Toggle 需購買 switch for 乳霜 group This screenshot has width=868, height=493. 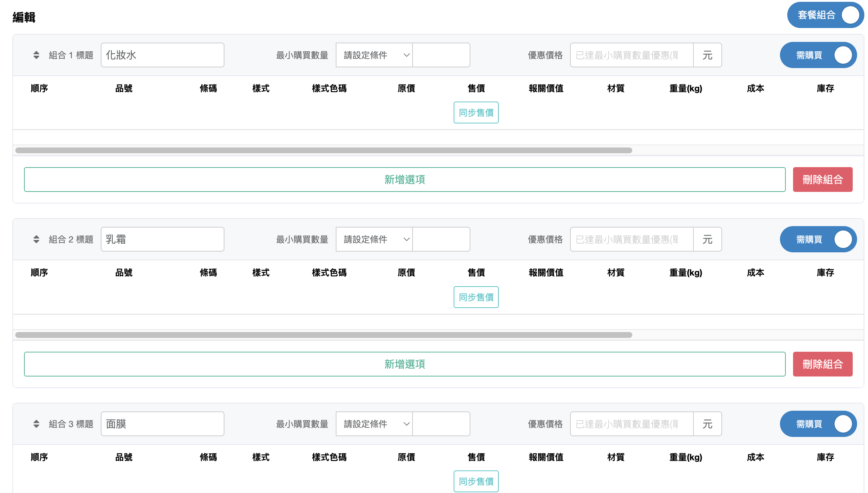(818, 239)
